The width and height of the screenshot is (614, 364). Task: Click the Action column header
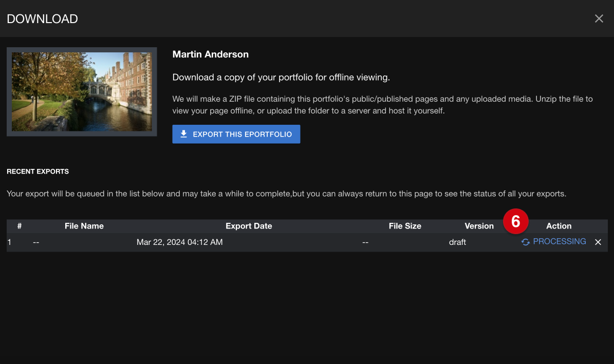coord(559,226)
